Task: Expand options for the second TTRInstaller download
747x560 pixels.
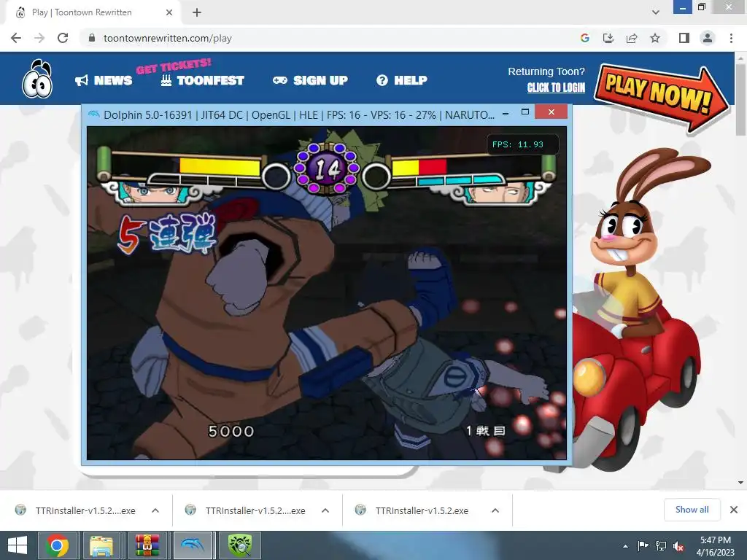Action: point(325,510)
